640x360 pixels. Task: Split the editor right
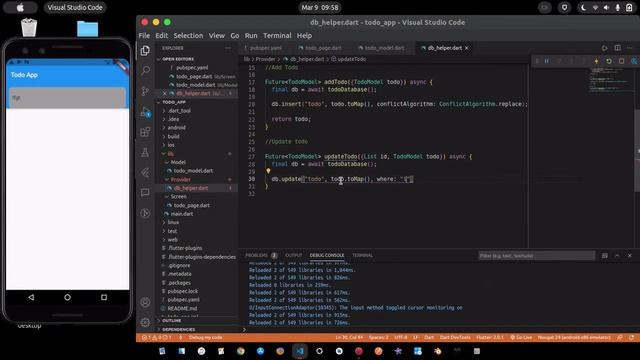(618, 48)
